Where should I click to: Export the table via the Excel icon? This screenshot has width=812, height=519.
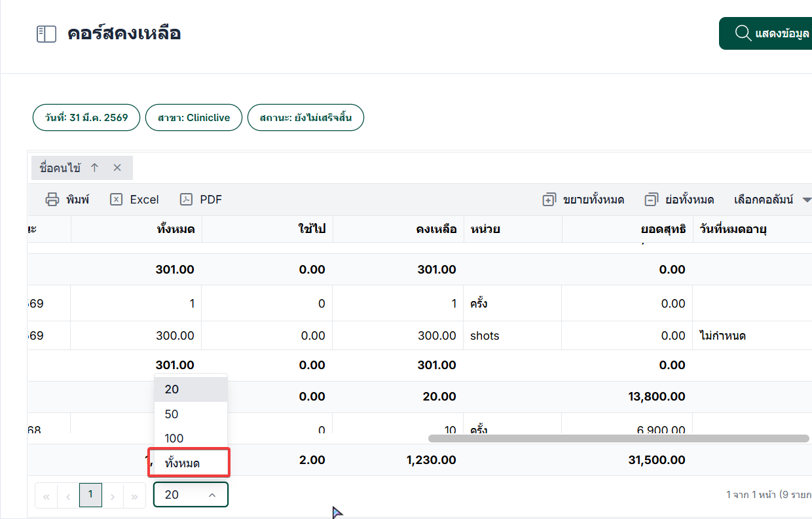click(x=117, y=200)
